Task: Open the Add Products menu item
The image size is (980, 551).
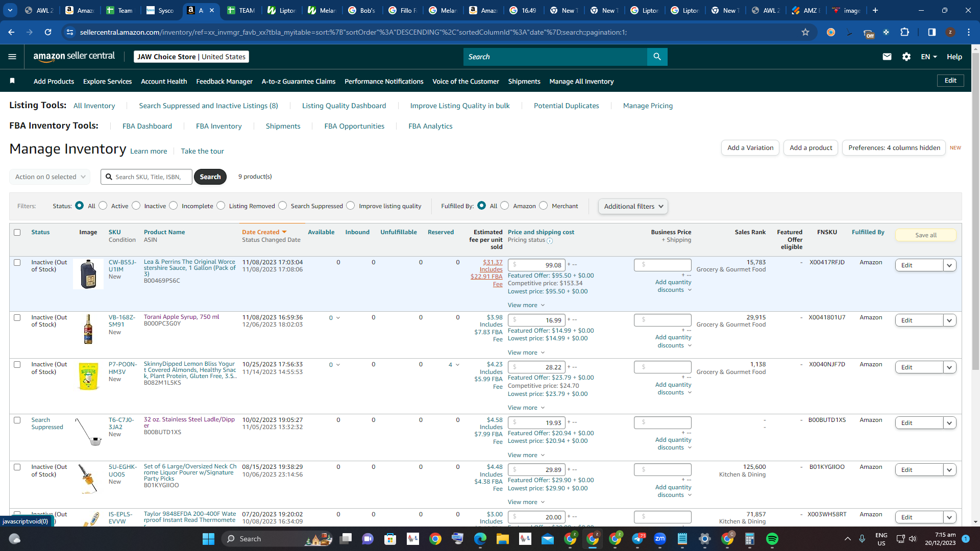Action: tap(54, 82)
